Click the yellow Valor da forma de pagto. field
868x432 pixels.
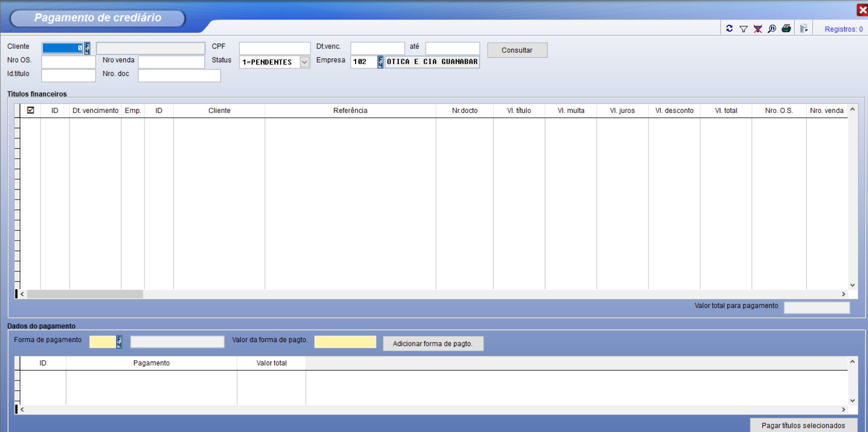click(345, 342)
